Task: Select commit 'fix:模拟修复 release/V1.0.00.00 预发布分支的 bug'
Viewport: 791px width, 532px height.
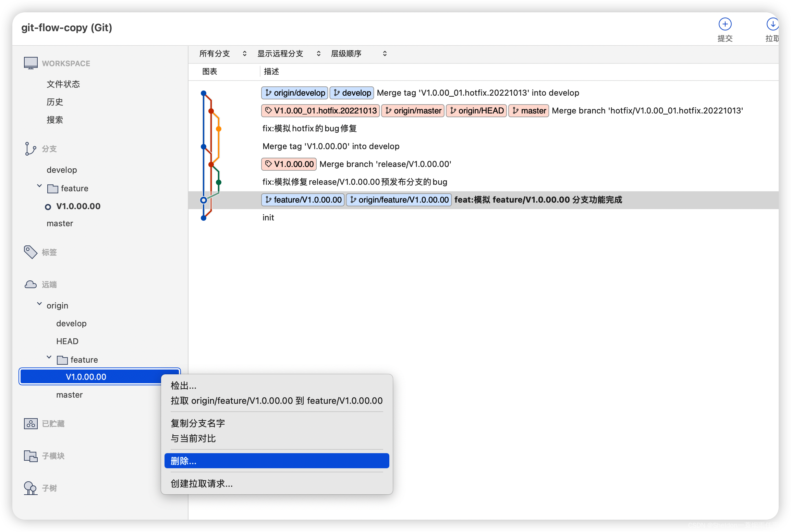Action: tap(355, 182)
